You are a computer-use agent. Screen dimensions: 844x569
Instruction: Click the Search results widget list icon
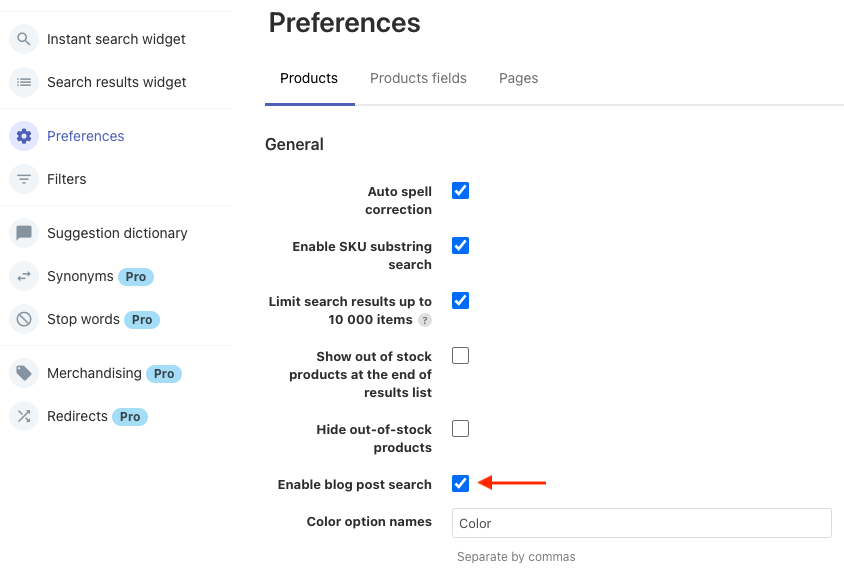coord(24,82)
